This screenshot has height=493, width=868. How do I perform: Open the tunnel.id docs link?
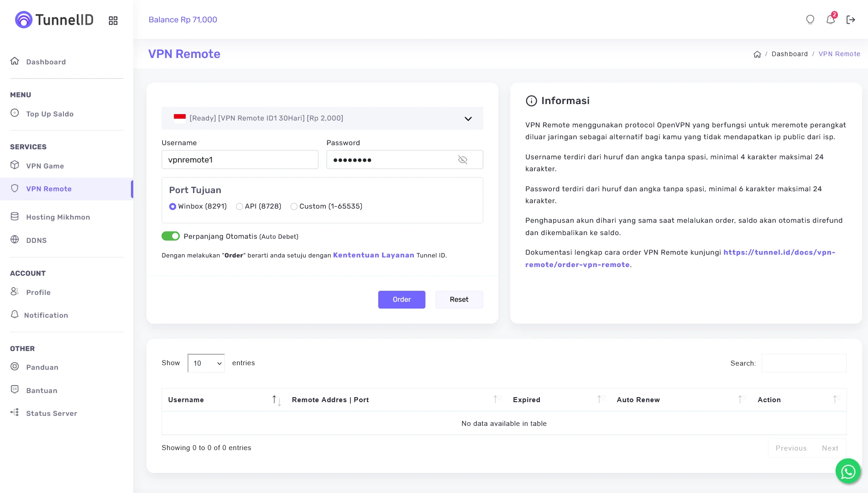[x=680, y=258]
